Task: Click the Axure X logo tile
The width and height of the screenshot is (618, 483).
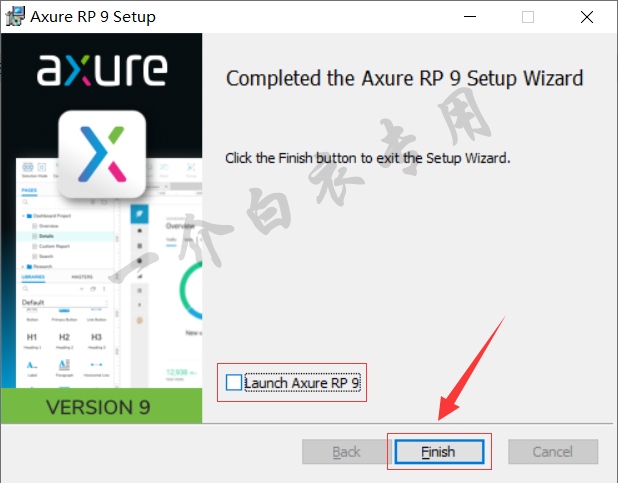Action: [102, 154]
